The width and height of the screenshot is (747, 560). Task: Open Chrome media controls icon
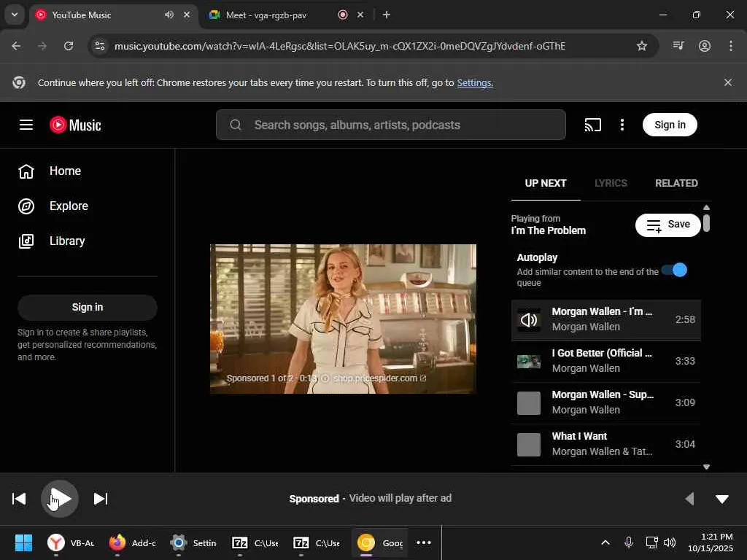tap(678, 46)
